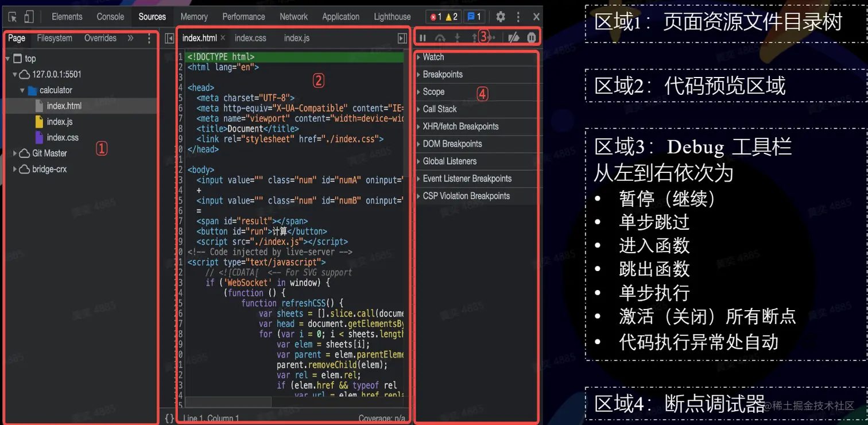Activate the inspect element picker
Screen dimensions: 868x425
pyautogui.click(x=13, y=17)
